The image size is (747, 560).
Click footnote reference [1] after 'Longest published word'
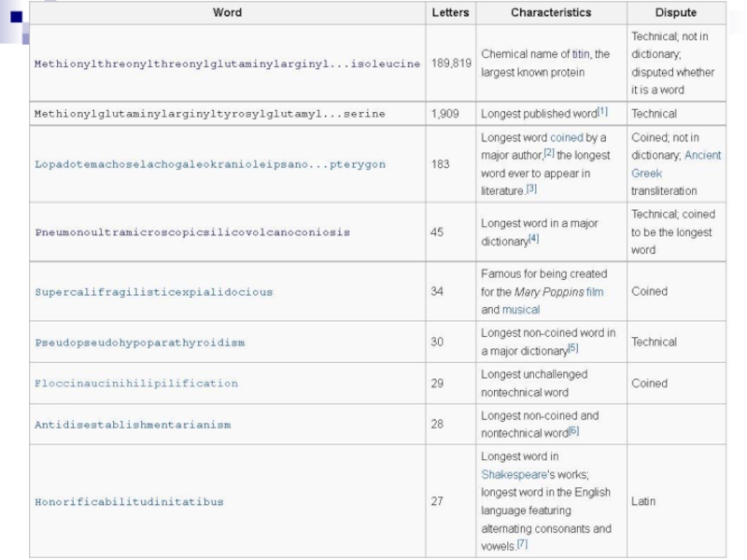[x=602, y=112]
